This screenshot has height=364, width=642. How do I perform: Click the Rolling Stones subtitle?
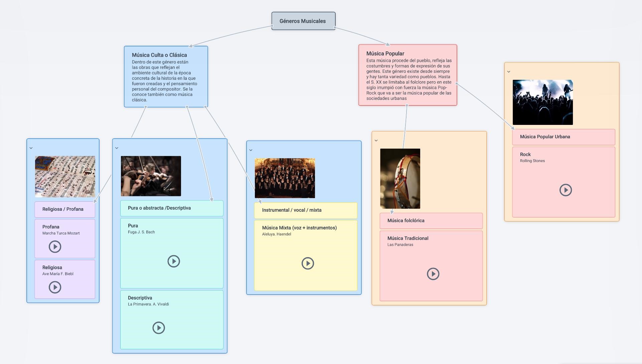tap(532, 161)
